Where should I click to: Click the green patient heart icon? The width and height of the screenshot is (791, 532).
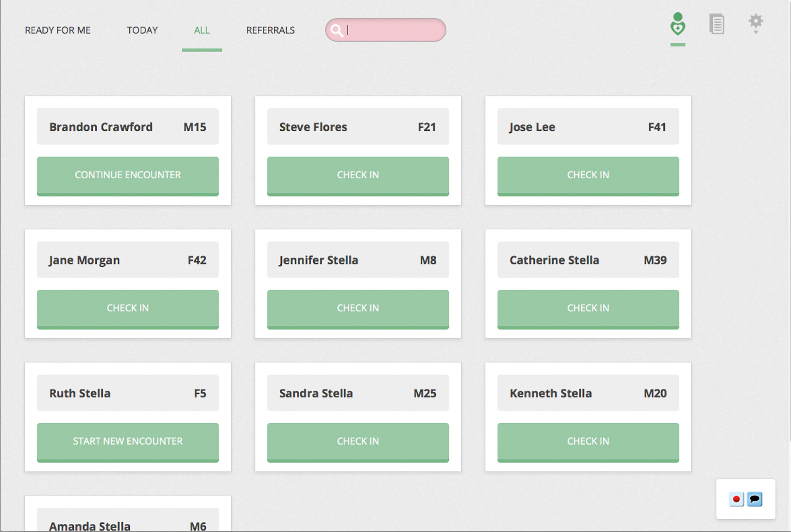(677, 24)
